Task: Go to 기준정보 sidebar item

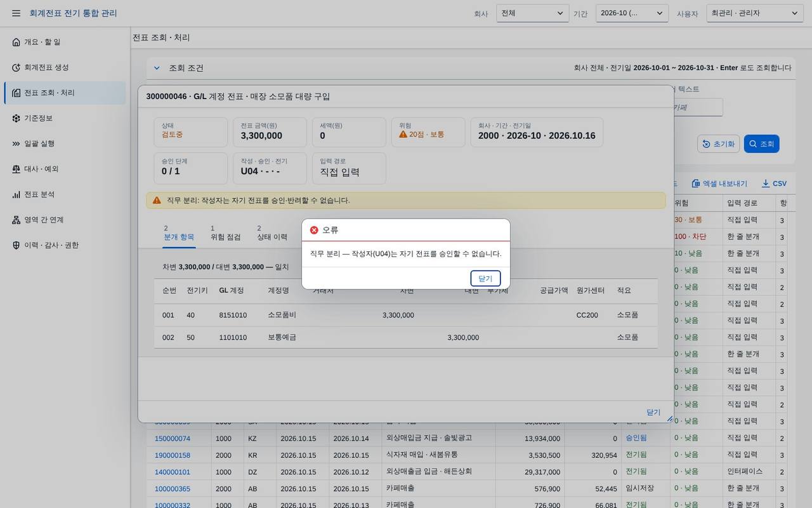Action: 65,118
